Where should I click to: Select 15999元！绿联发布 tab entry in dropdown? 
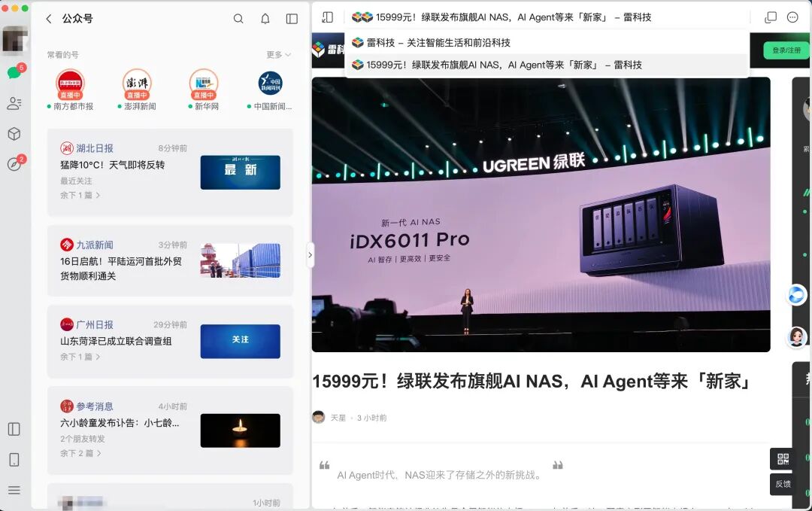coord(547,65)
